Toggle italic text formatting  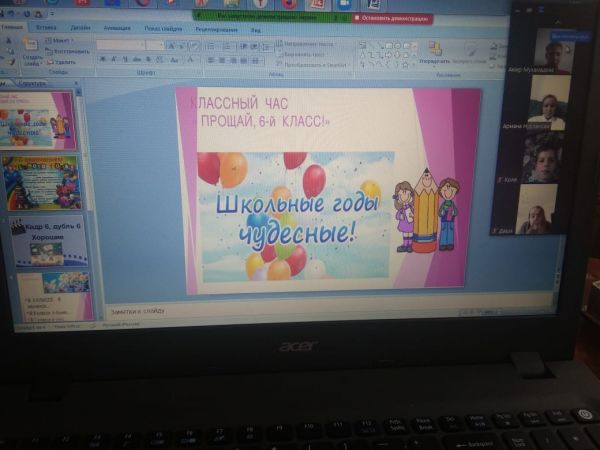pos(112,60)
